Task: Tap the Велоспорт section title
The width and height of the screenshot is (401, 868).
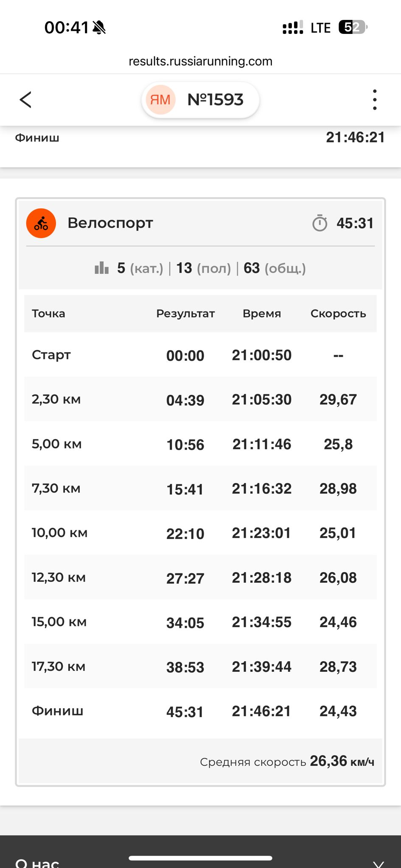Action: 110,223
